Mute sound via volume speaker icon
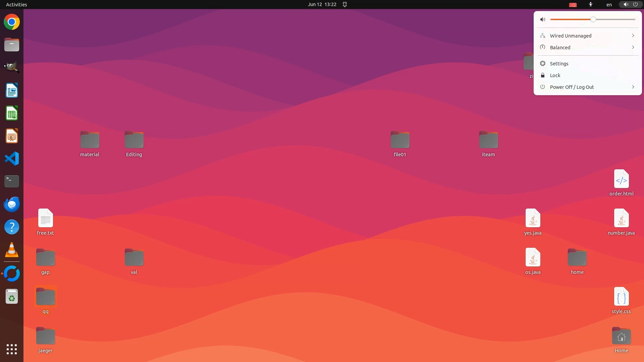The width and height of the screenshot is (644, 362). [x=543, y=19]
